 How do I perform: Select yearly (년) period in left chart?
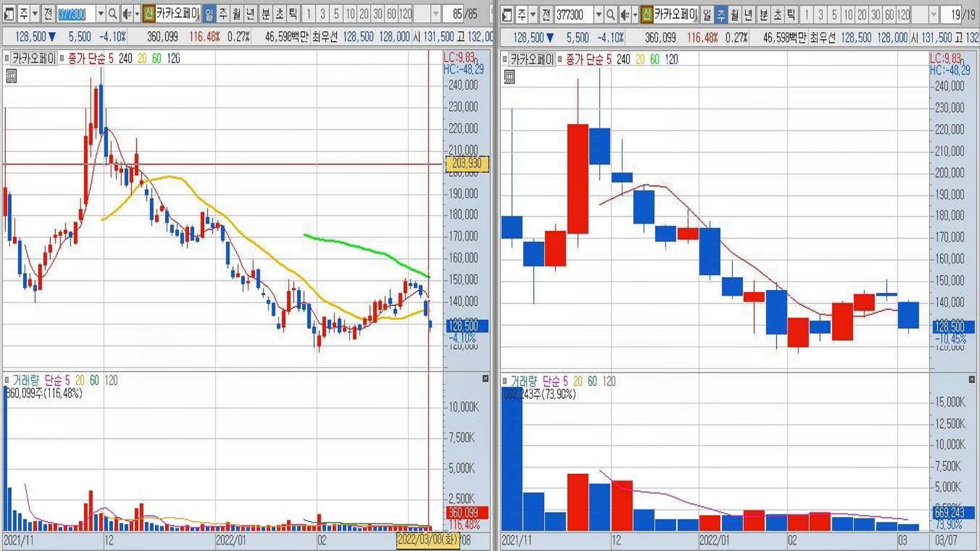click(x=251, y=14)
